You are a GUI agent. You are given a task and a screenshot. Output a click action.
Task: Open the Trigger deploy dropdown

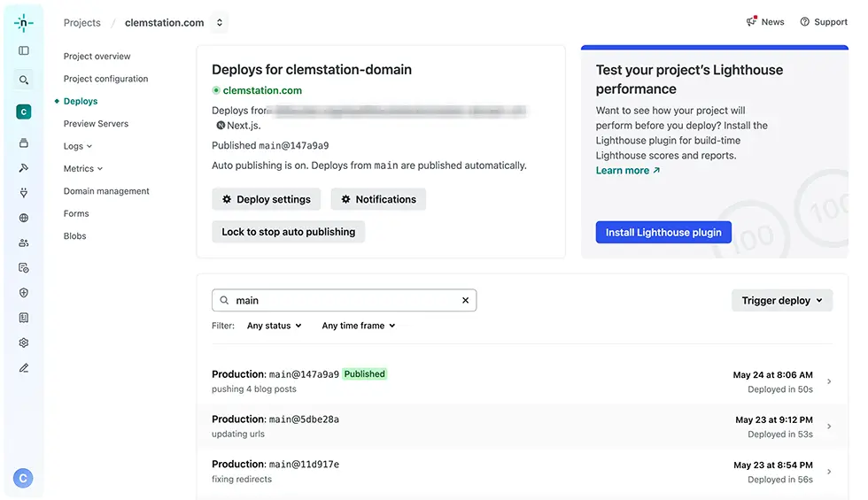point(781,300)
